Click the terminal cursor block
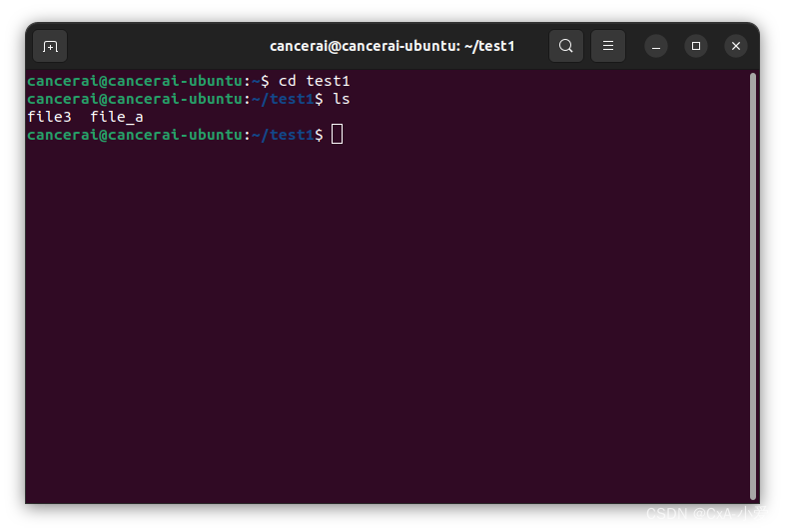 [337, 134]
